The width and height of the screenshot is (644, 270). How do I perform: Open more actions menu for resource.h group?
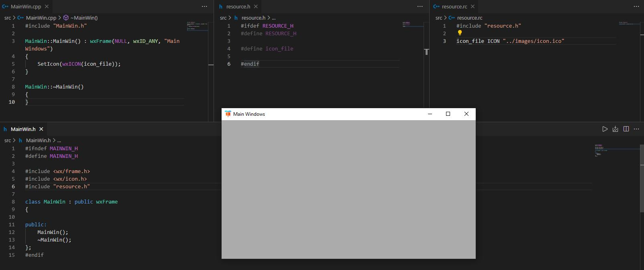coord(420,6)
